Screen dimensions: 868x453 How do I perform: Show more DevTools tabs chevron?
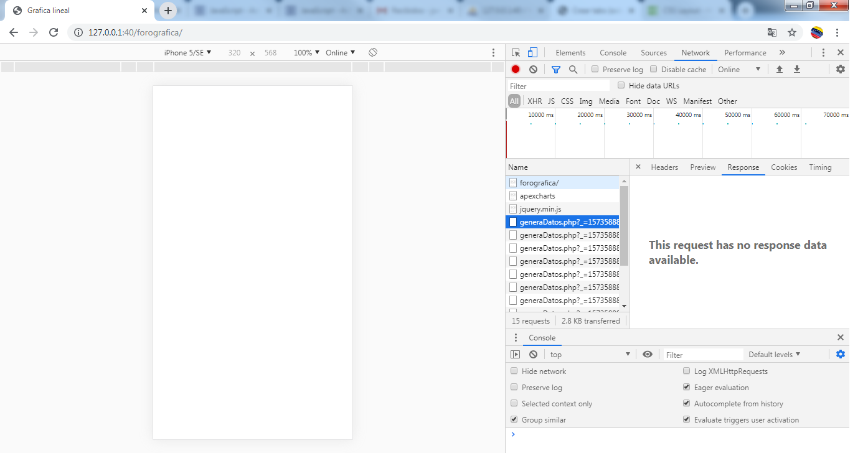point(782,53)
